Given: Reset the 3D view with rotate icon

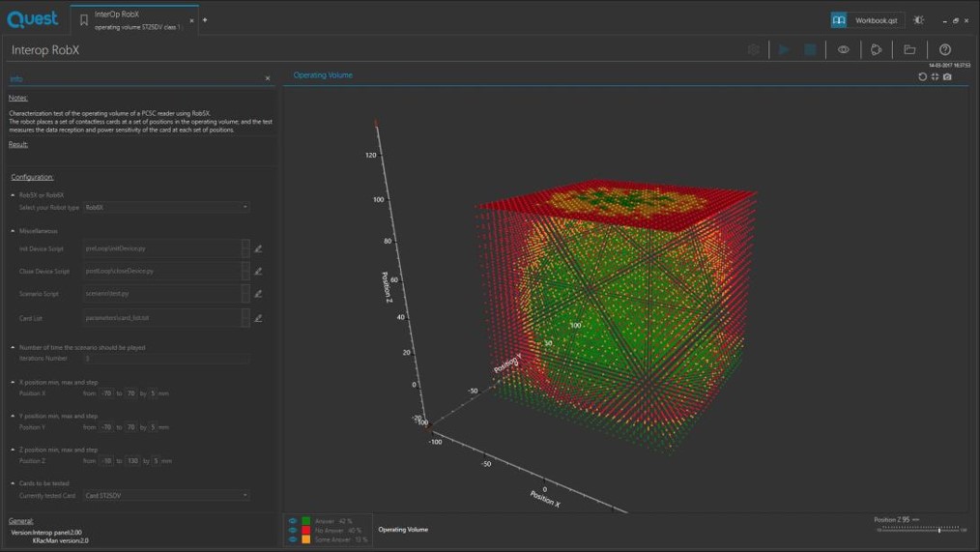Looking at the screenshot, I should point(922,76).
